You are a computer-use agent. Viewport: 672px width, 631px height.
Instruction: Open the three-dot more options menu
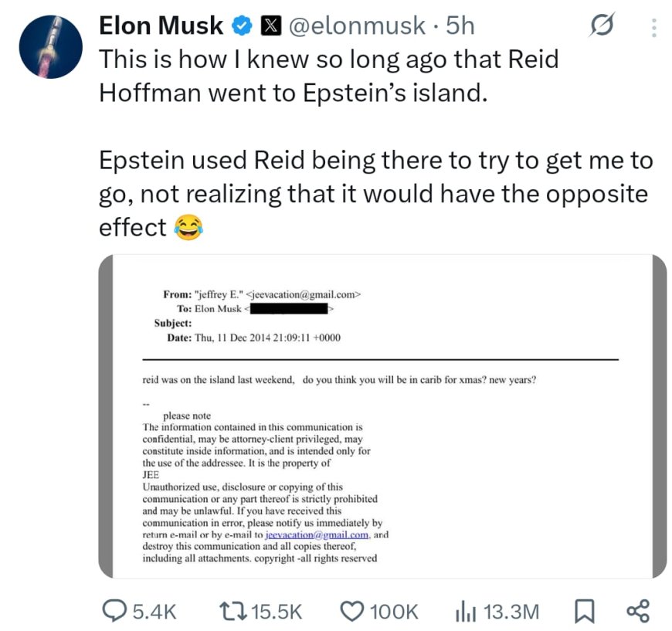coord(654,28)
